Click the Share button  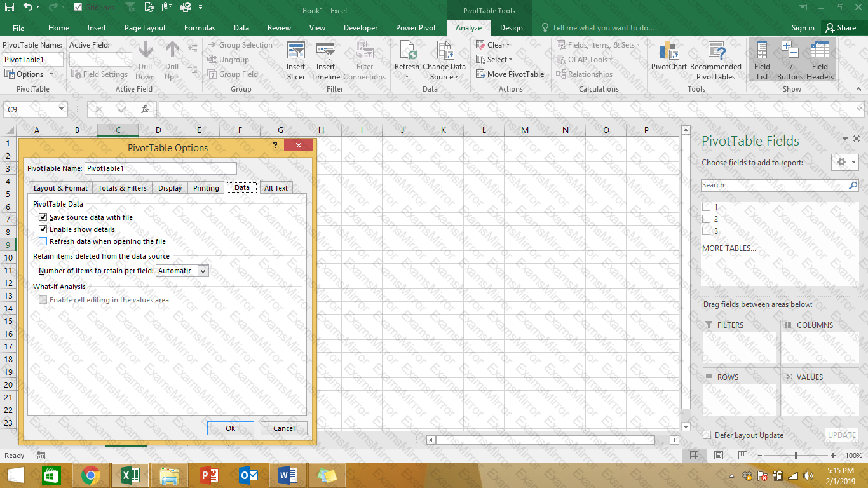pyautogui.click(x=841, y=28)
